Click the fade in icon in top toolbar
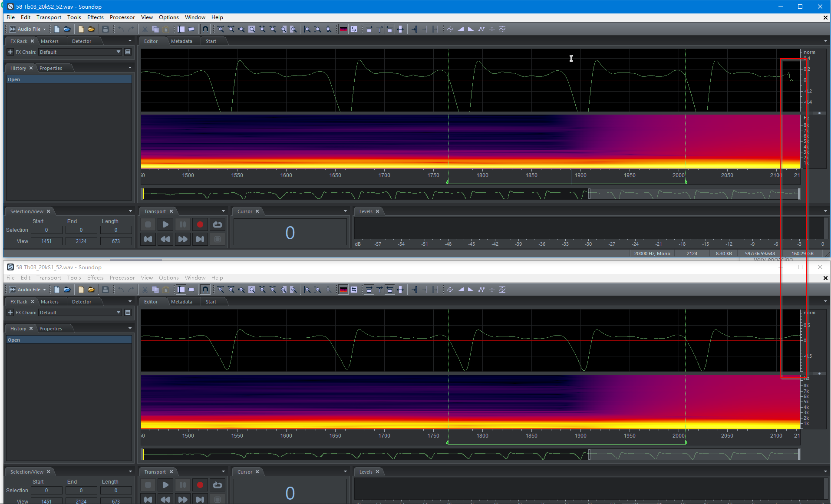831x504 pixels. [461, 29]
